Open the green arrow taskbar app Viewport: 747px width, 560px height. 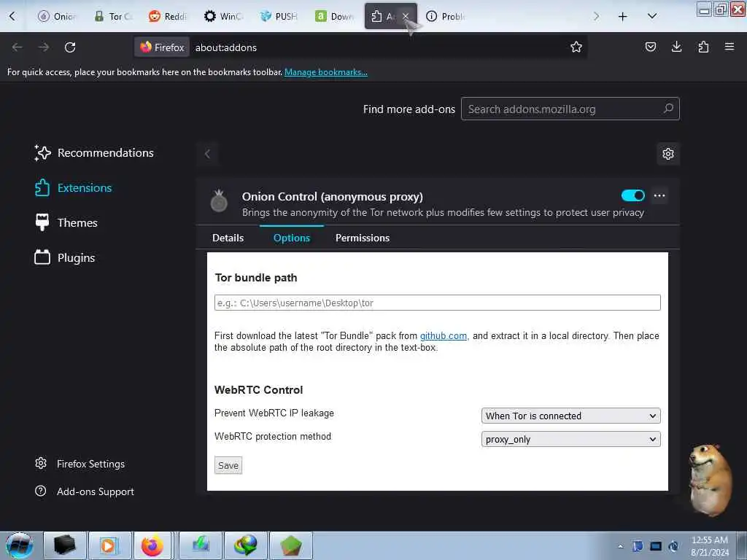pyautogui.click(x=201, y=545)
